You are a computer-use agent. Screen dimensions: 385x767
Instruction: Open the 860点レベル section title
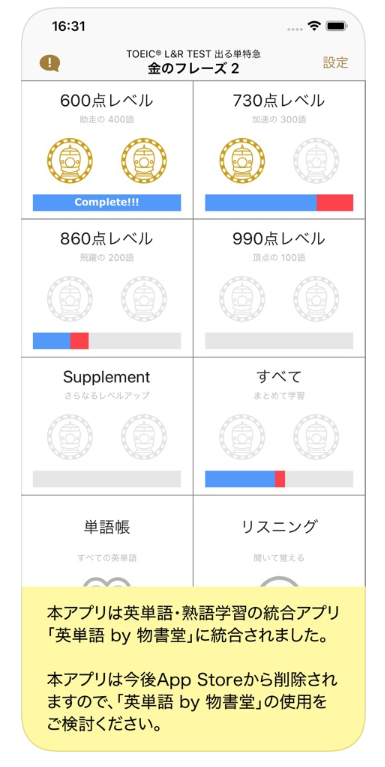click(x=107, y=239)
